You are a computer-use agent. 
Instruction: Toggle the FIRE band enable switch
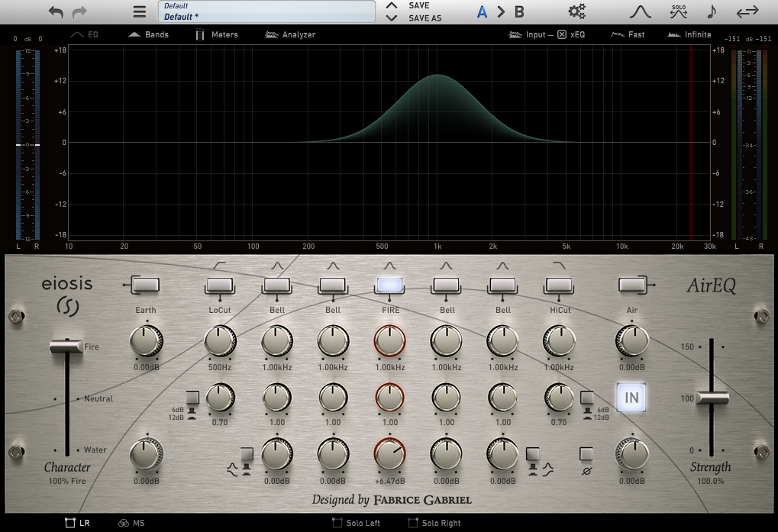click(x=389, y=285)
